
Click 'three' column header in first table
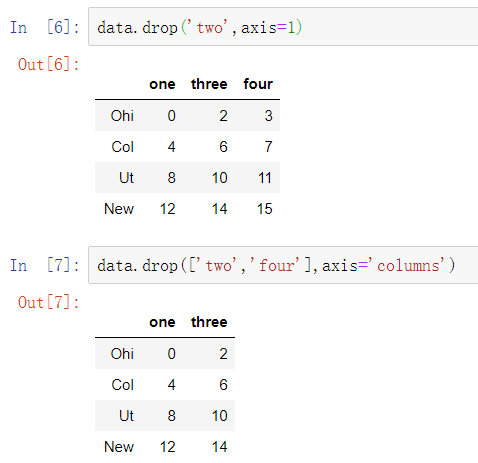(209, 84)
